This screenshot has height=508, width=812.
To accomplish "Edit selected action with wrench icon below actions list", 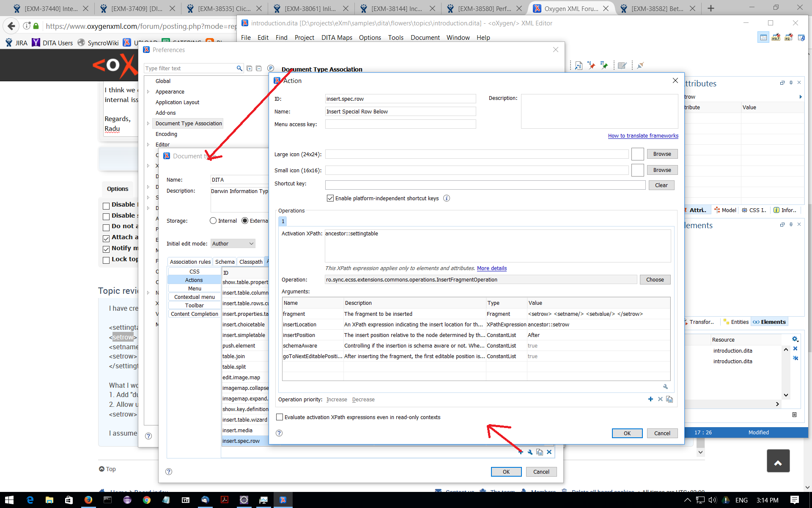I will [x=530, y=452].
